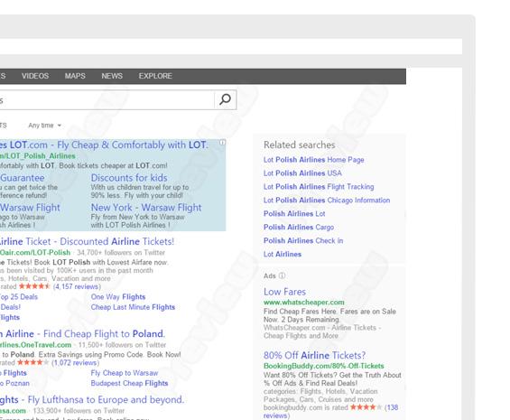The image size is (510, 420).
Task: Click the BookingBuddy.com/80%-Off-Tickets URL
Action: click(x=324, y=366)
